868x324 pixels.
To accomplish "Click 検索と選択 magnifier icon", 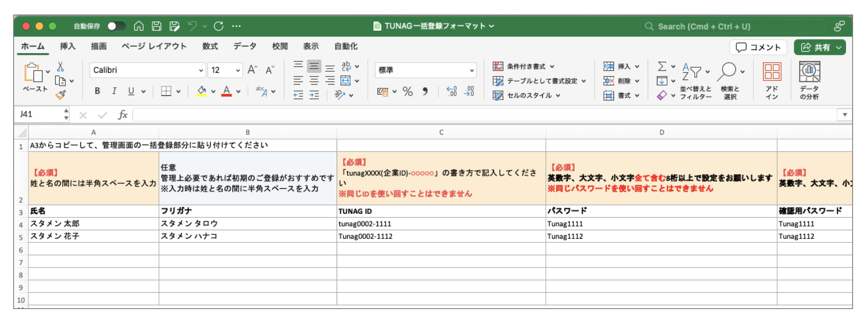I will click(728, 72).
